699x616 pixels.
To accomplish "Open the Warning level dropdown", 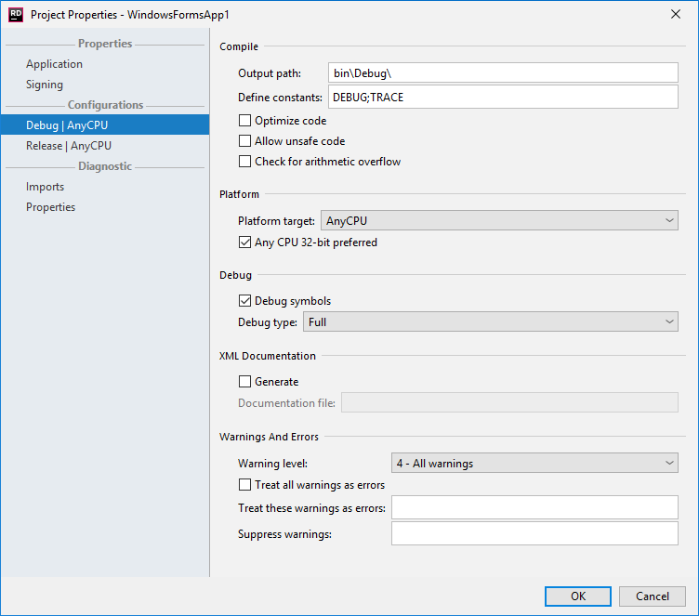I will (x=534, y=463).
